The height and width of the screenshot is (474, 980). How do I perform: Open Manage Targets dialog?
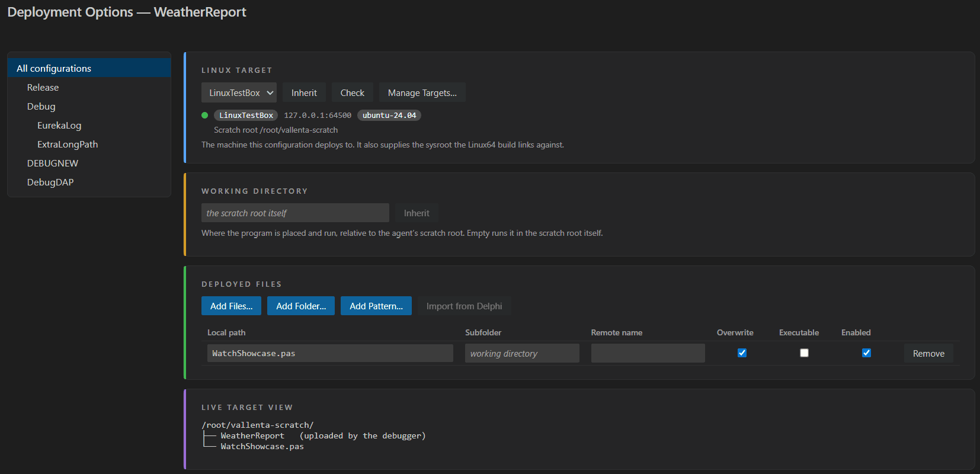pos(422,92)
